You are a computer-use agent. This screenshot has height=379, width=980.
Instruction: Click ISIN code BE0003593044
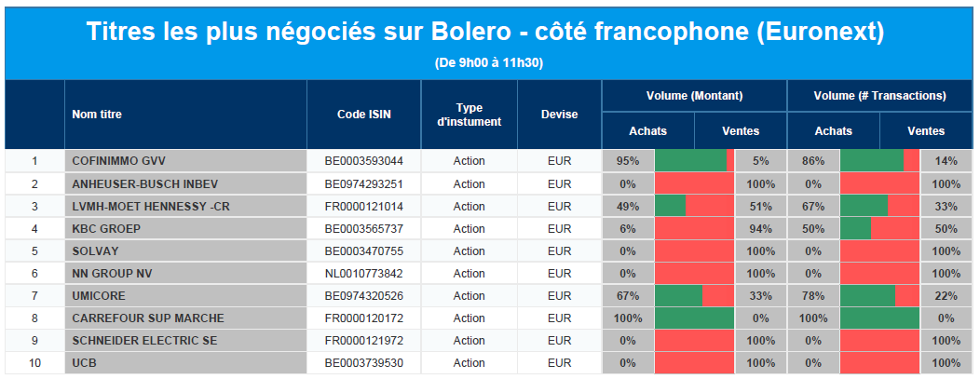pyautogui.click(x=364, y=161)
